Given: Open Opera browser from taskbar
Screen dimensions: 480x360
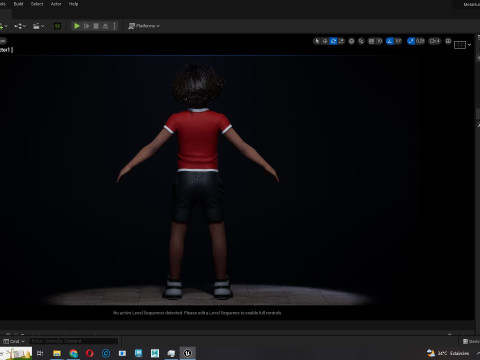Looking at the screenshot, I should [90, 353].
